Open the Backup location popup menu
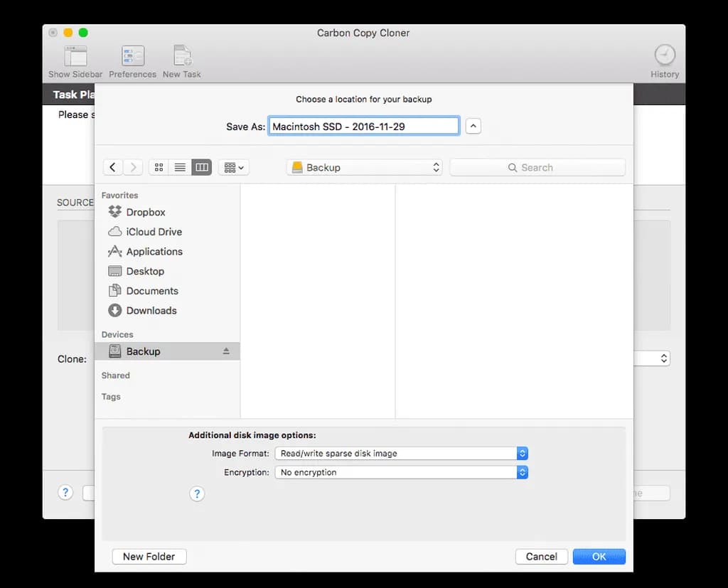Image resolution: width=728 pixels, height=588 pixels. [x=364, y=167]
